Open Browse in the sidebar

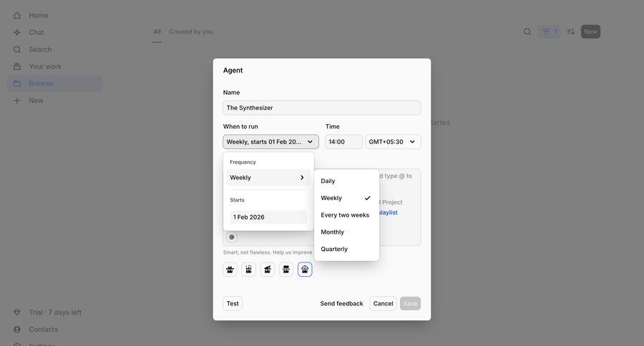tap(54, 84)
